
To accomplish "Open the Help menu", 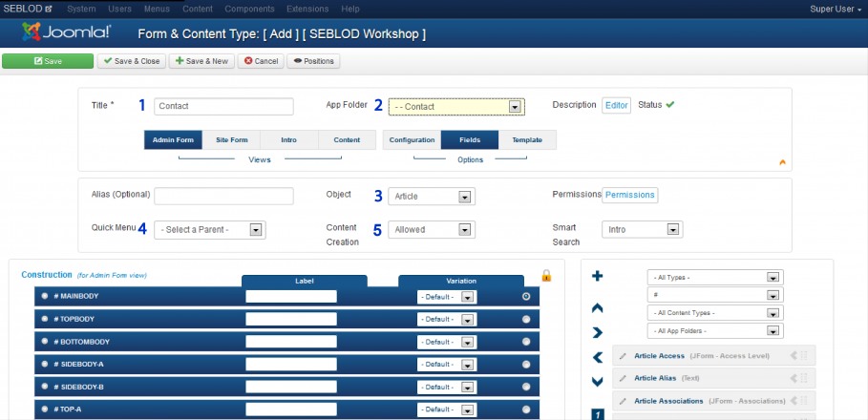I will (x=349, y=9).
